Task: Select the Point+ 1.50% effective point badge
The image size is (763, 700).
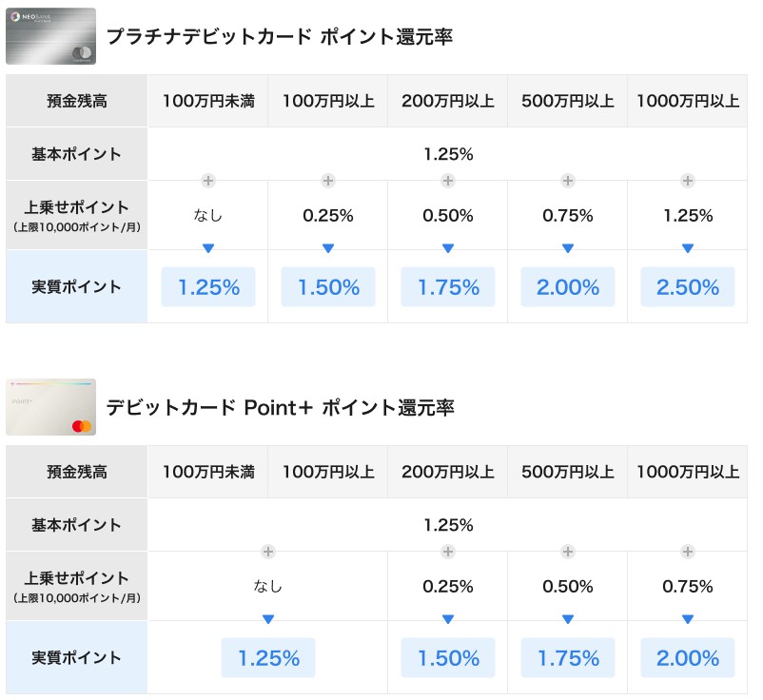Action: pos(448,658)
